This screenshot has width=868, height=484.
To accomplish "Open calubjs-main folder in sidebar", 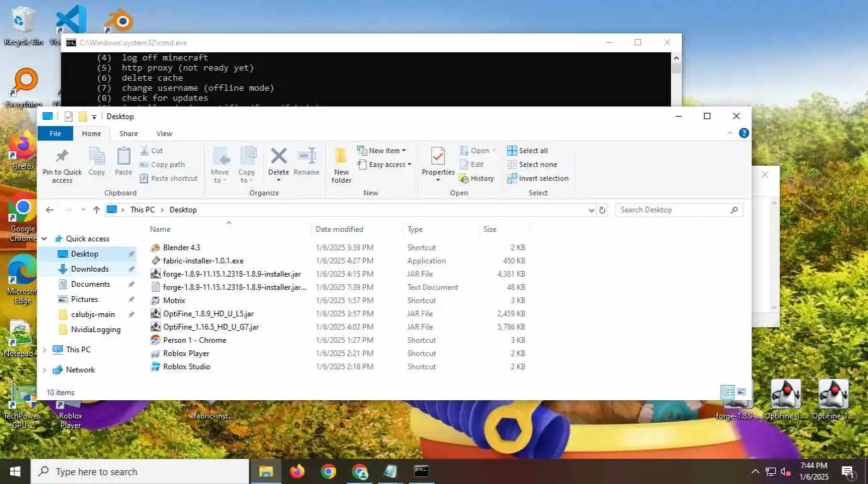I will [x=93, y=314].
